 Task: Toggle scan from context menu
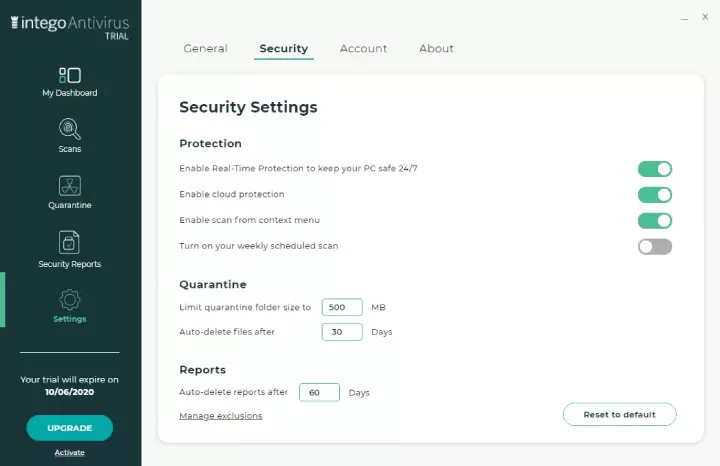655,220
